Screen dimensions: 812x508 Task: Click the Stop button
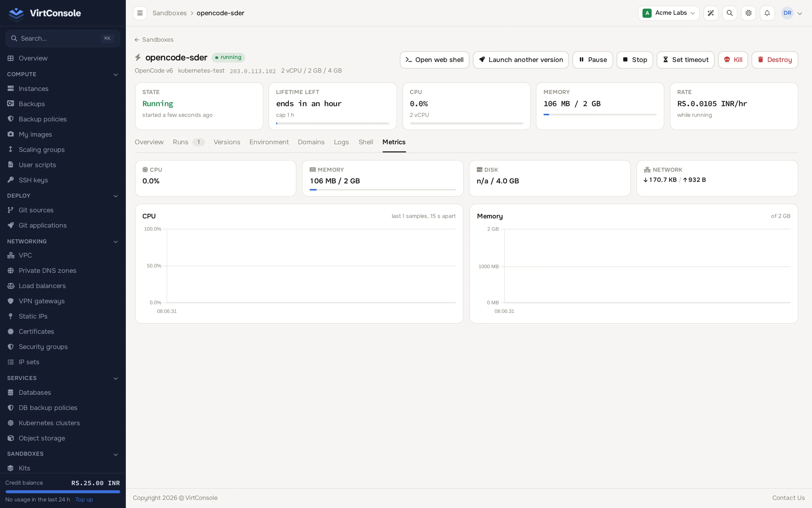(x=635, y=60)
